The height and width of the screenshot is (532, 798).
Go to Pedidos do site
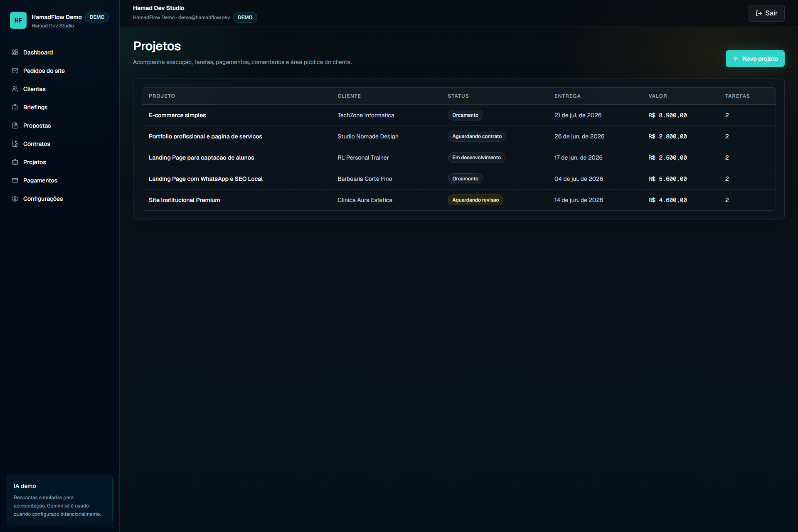[x=59, y=71]
